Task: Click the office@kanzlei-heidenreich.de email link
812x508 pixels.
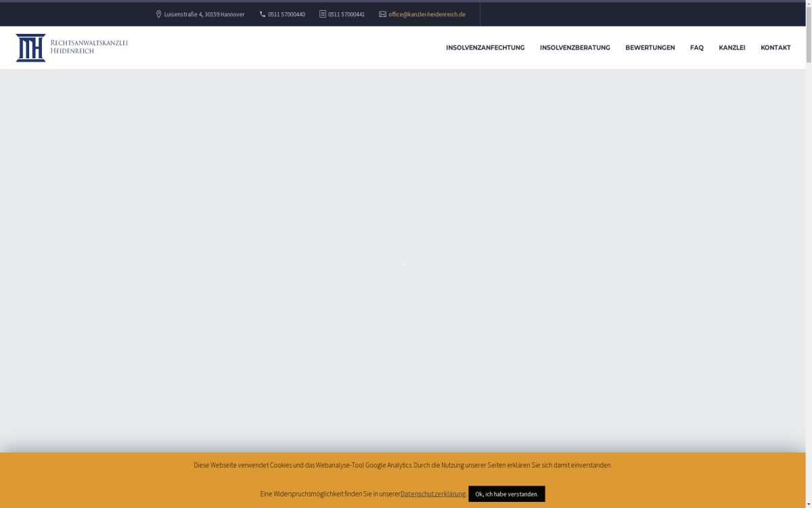Action: (x=427, y=14)
